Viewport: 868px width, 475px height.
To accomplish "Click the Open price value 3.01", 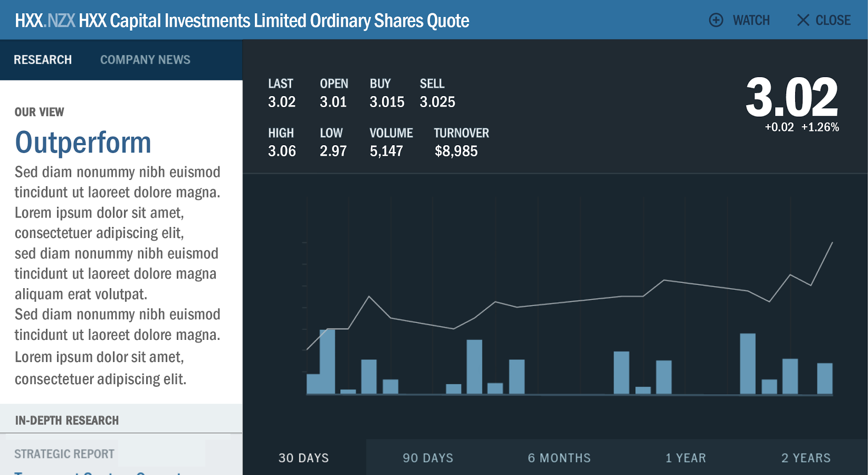I will 333,102.
